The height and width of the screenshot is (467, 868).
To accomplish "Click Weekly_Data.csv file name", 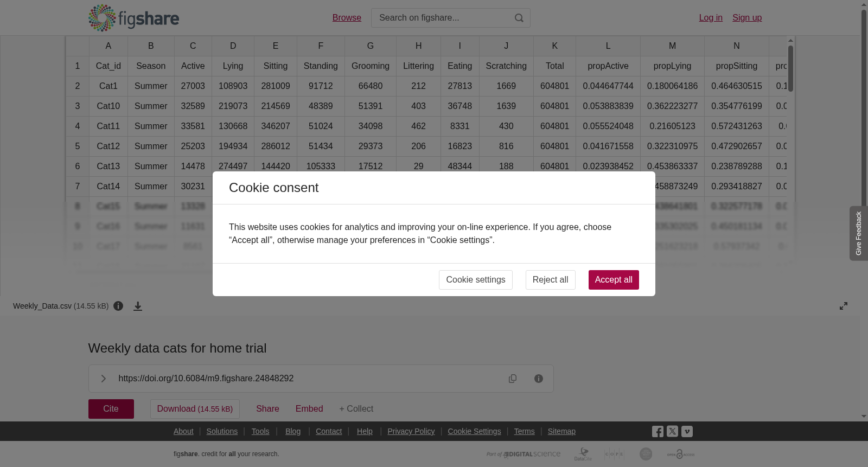I will [x=42, y=306].
